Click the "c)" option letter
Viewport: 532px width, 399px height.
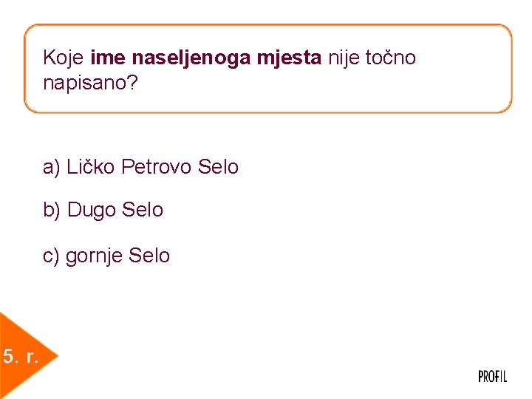coord(51,256)
